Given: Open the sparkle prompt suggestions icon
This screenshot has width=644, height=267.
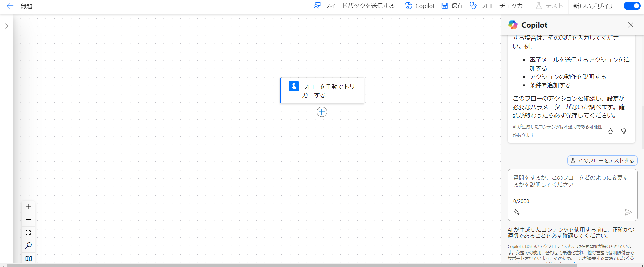Looking at the screenshot, I should click(517, 212).
